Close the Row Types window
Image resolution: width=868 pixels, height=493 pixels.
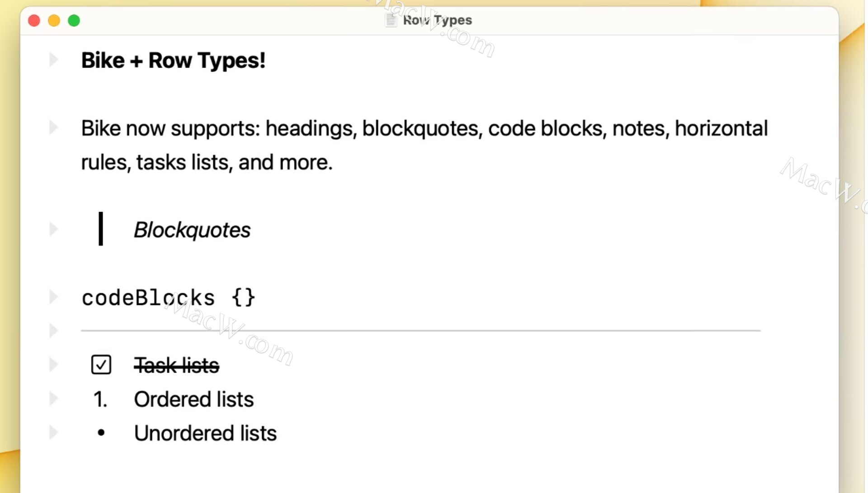[x=34, y=20]
